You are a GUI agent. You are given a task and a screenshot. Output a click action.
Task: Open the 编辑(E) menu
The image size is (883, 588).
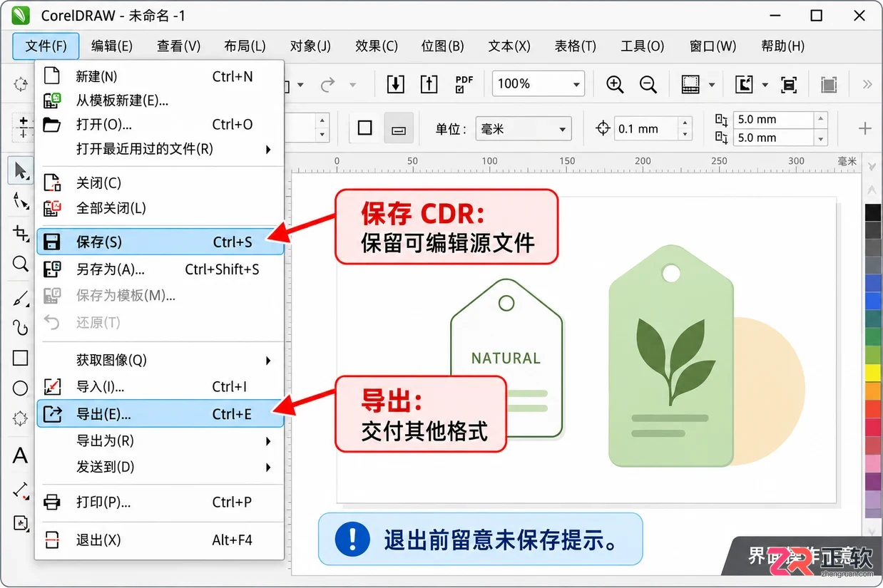click(x=112, y=46)
